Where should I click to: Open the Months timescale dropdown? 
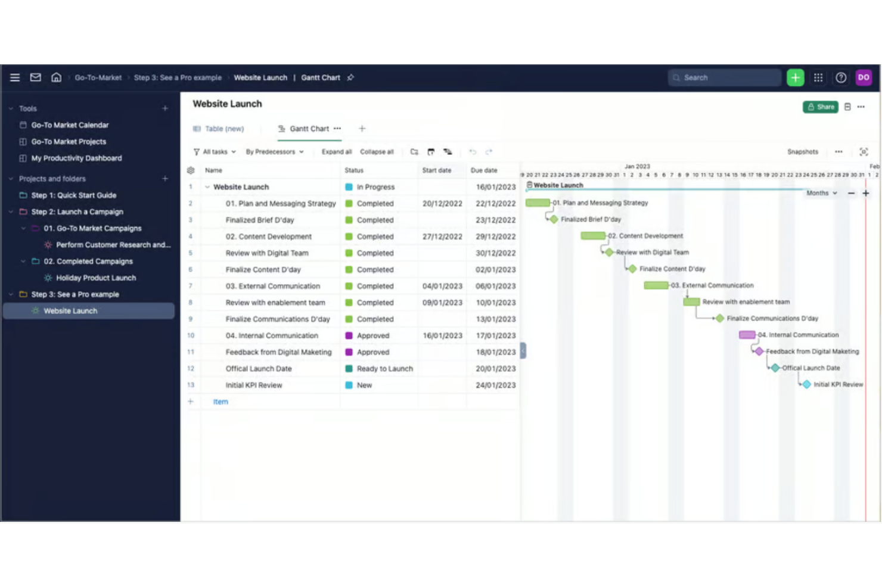[x=822, y=193]
